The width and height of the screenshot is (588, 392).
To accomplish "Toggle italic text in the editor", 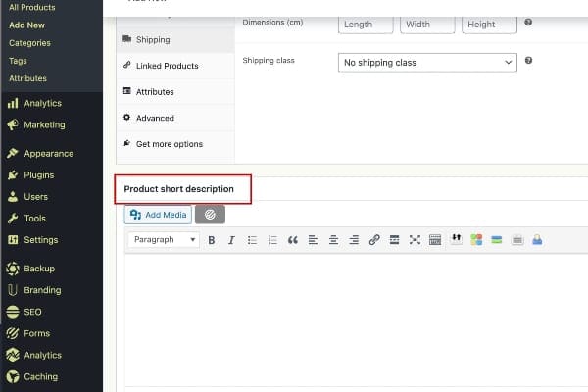I will click(x=231, y=240).
